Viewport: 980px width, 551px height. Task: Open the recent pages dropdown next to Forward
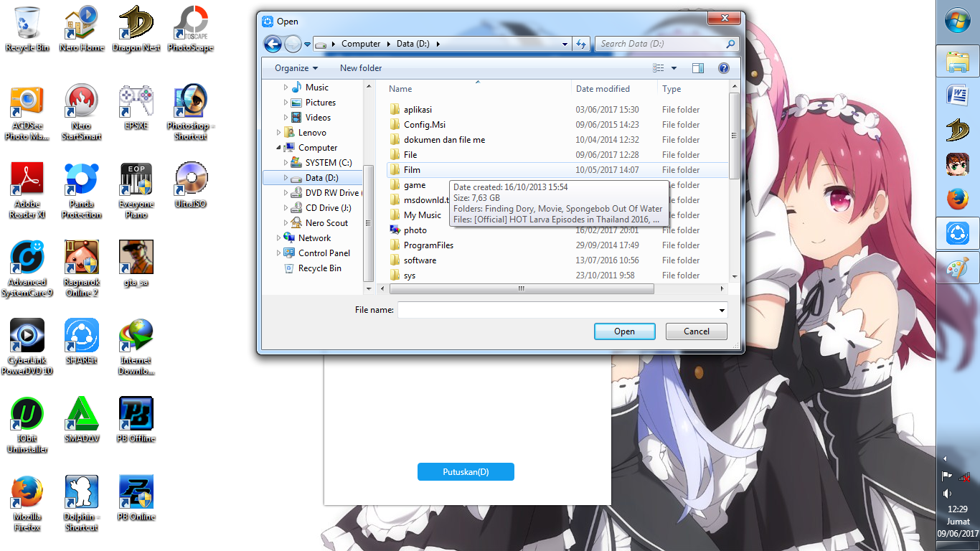(307, 44)
